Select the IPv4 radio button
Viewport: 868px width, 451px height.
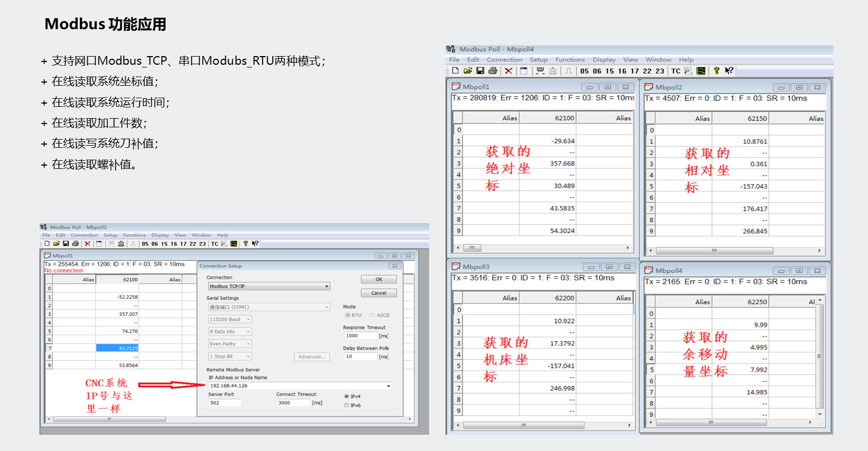coord(347,397)
